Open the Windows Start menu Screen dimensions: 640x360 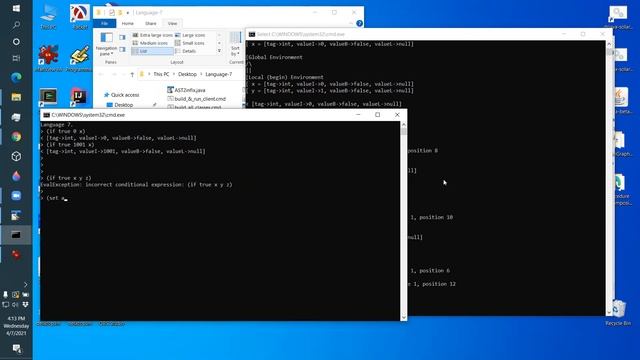coord(16,8)
